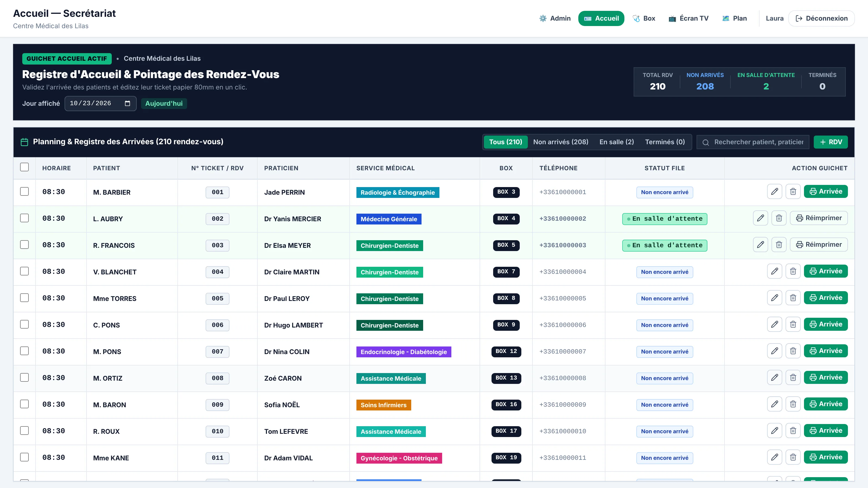Open the Plan navigation item

(735, 18)
